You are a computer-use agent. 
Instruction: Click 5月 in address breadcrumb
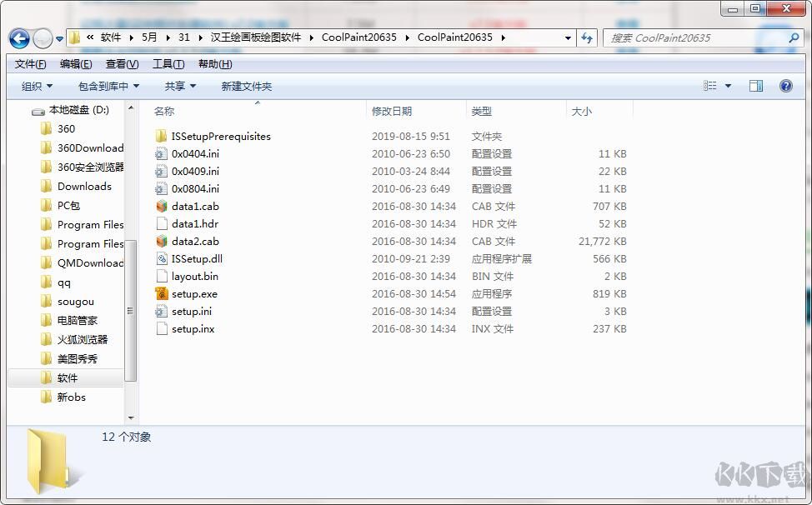pos(149,37)
